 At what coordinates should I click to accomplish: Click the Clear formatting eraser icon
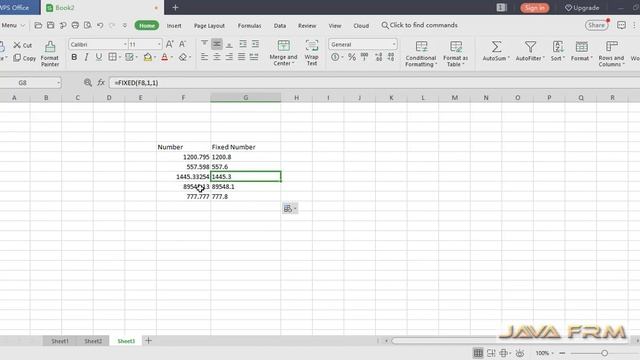click(x=183, y=57)
